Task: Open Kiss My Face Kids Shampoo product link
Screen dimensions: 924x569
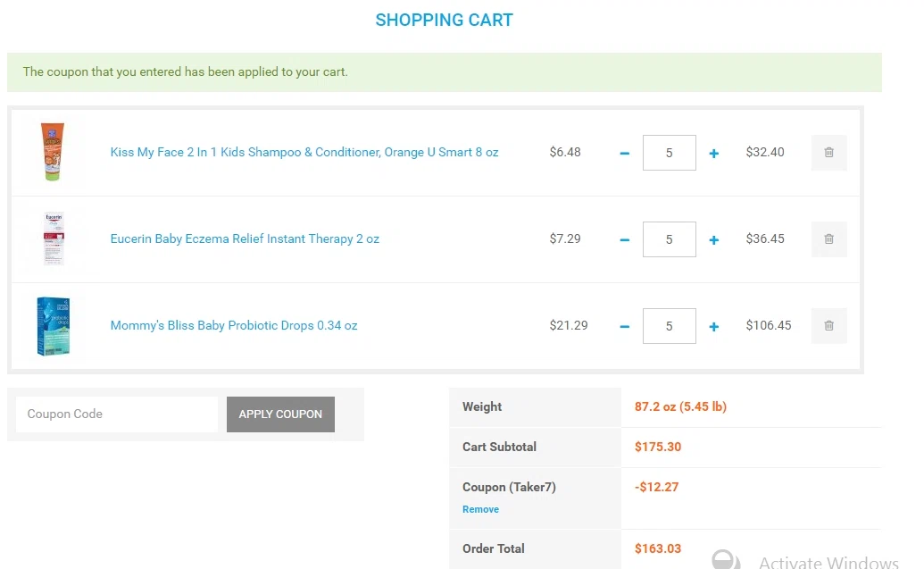Action: coord(304,152)
